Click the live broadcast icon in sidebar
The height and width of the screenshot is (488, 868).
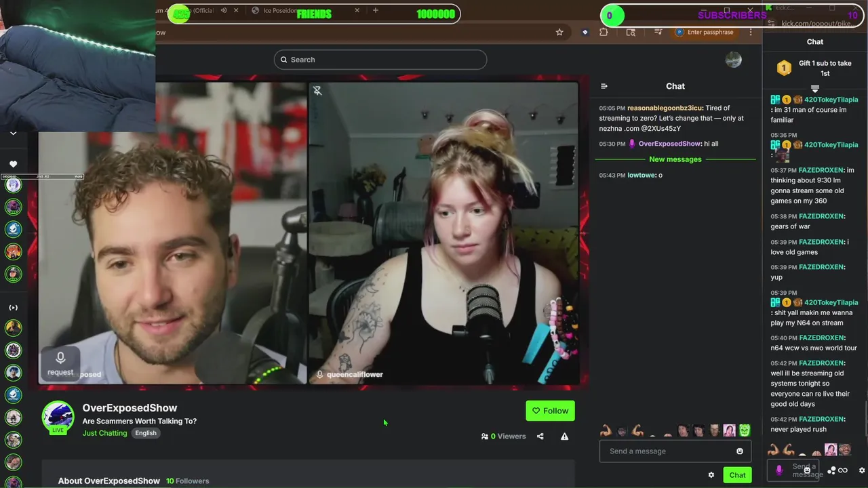click(x=13, y=308)
